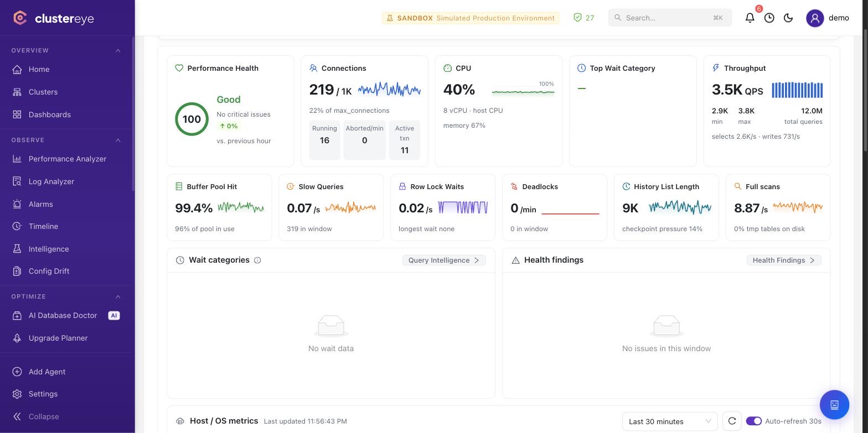
Task: Click the Deadlocks card icon
Action: coord(514,186)
